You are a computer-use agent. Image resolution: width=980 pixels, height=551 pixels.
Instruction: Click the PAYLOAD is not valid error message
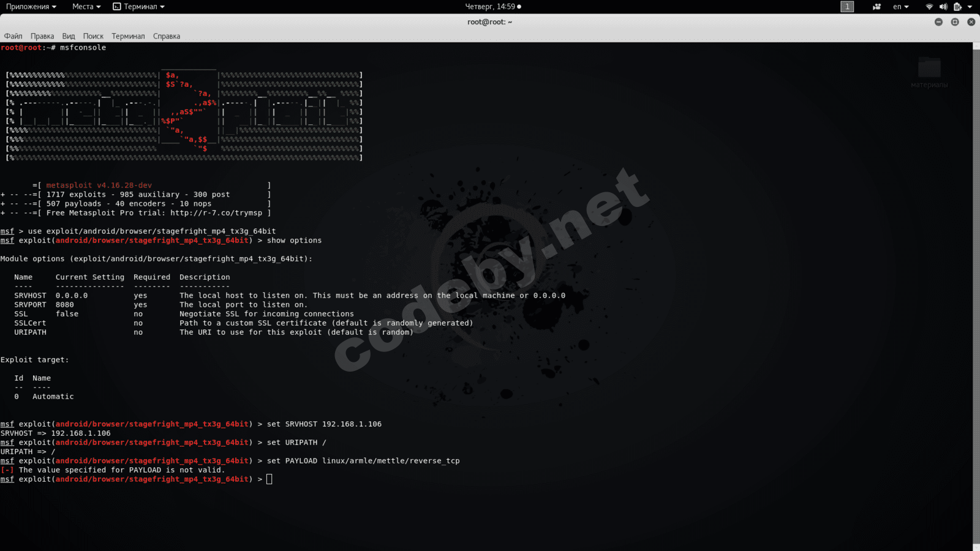click(113, 470)
